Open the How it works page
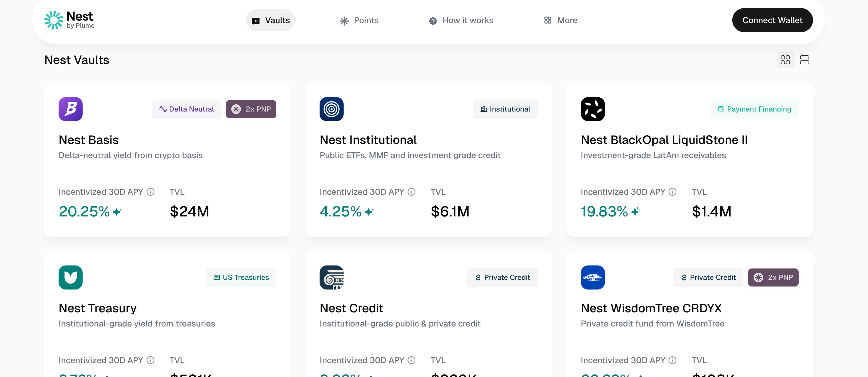Screen dimensions: 868x377 click(461, 20)
